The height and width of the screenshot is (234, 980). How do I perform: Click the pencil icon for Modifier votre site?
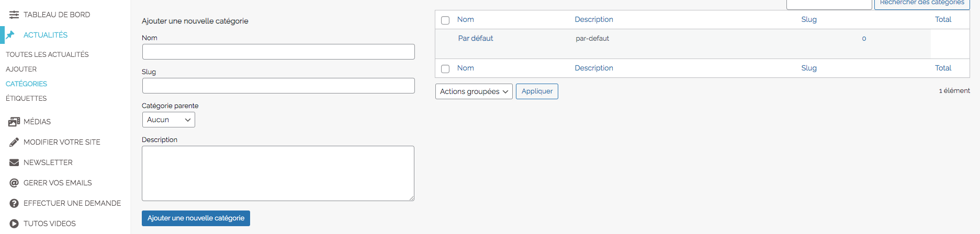(x=14, y=142)
